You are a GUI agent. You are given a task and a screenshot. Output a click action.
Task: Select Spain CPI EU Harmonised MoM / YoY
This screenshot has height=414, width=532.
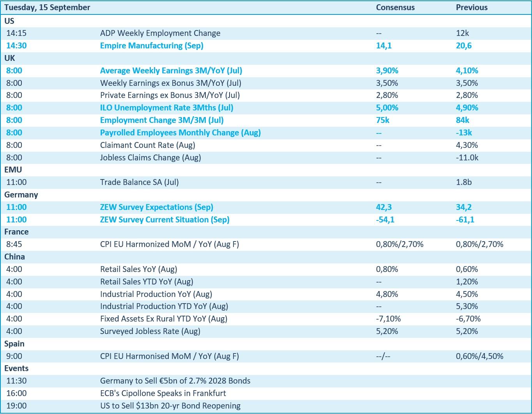click(170, 356)
